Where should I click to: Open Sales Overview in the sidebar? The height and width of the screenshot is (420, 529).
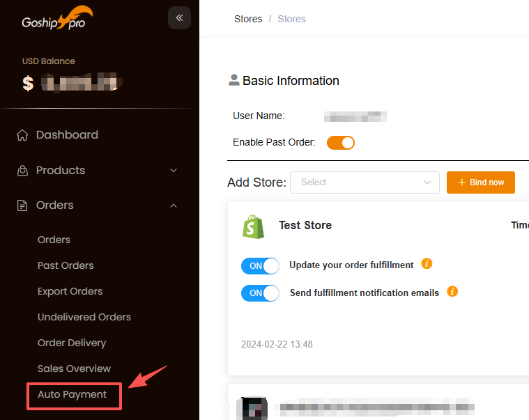tap(74, 368)
